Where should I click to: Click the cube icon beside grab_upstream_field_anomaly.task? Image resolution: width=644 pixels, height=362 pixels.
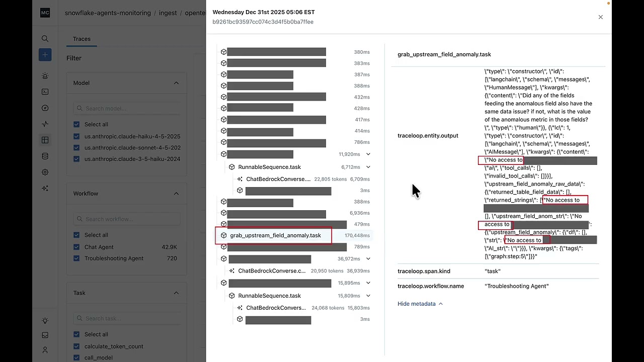tap(224, 235)
